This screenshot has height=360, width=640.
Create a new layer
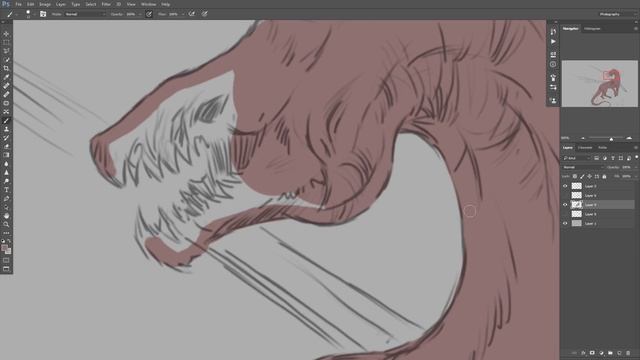coord(619,353)
